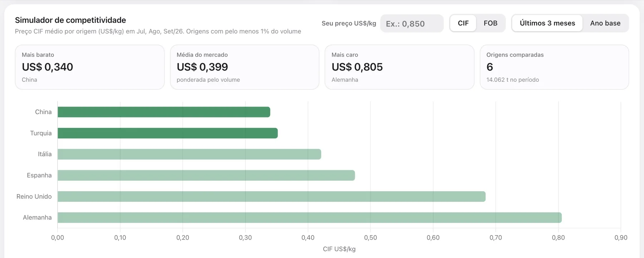
Task: Click the CIF US$/kg axis title
Action: [x=339, y=249]
